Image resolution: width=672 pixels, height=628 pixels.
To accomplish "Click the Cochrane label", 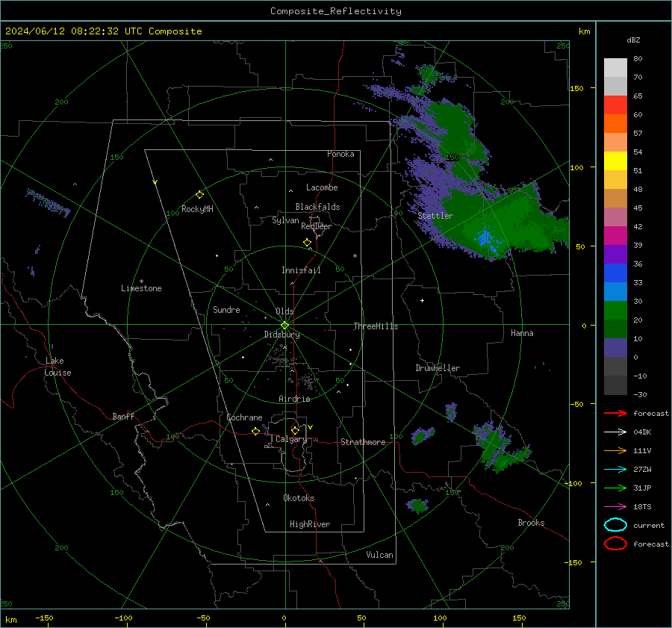I will 244,417.
